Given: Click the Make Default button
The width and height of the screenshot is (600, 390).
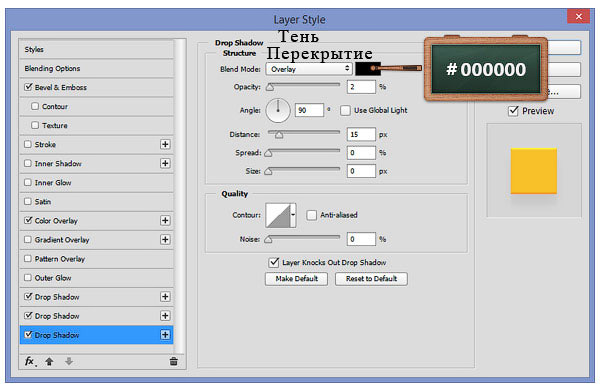Looking at the screenshot, I should coord(297,279).
